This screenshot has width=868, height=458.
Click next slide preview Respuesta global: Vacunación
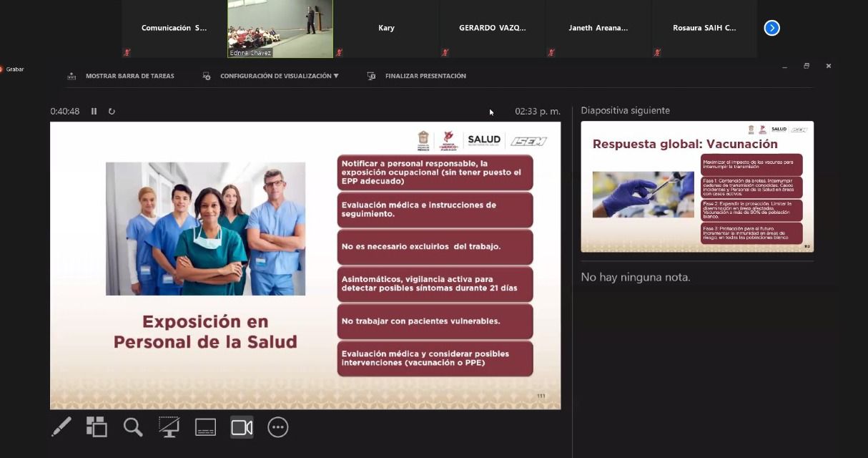click(697, 186)
